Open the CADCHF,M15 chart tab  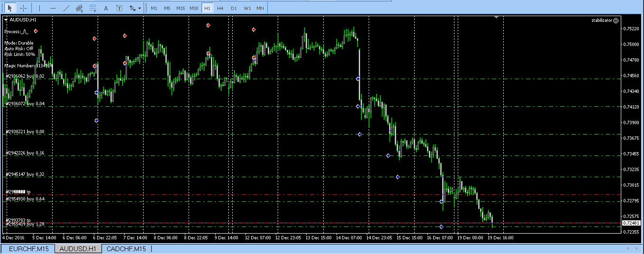coord(126,249)
